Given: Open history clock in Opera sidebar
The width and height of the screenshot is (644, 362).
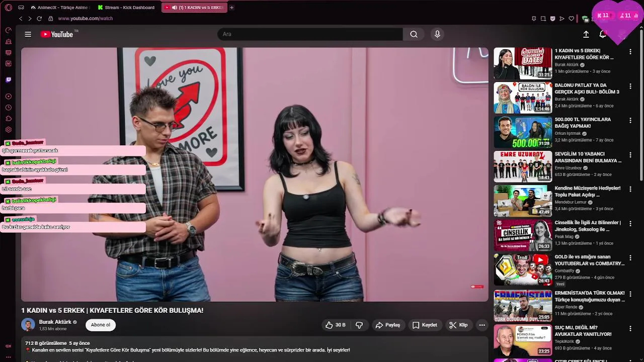Looking at the screenshot, I should 9,108.
